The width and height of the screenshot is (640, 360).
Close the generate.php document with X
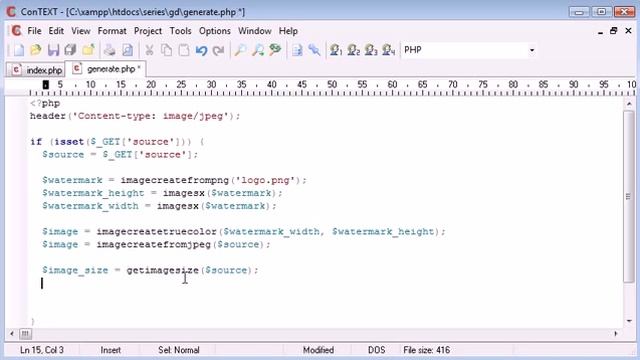(628, 31)
